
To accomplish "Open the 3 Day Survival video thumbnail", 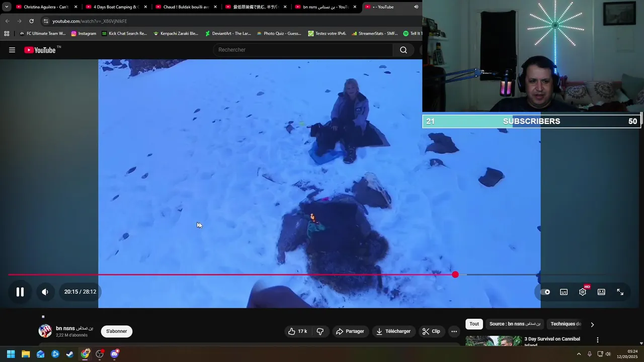I will (494, 341).
